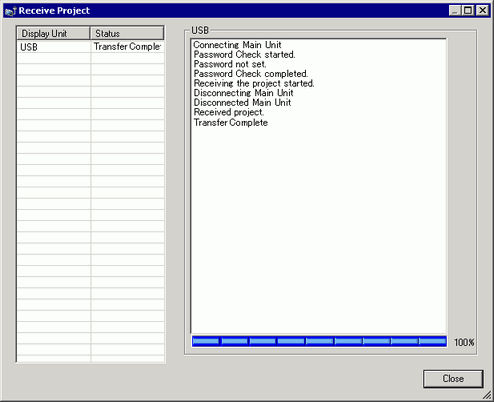This screenshot has height=402, width=494.
Task: Click the 'Received project.' log line
Action: [x=229, y=112]
